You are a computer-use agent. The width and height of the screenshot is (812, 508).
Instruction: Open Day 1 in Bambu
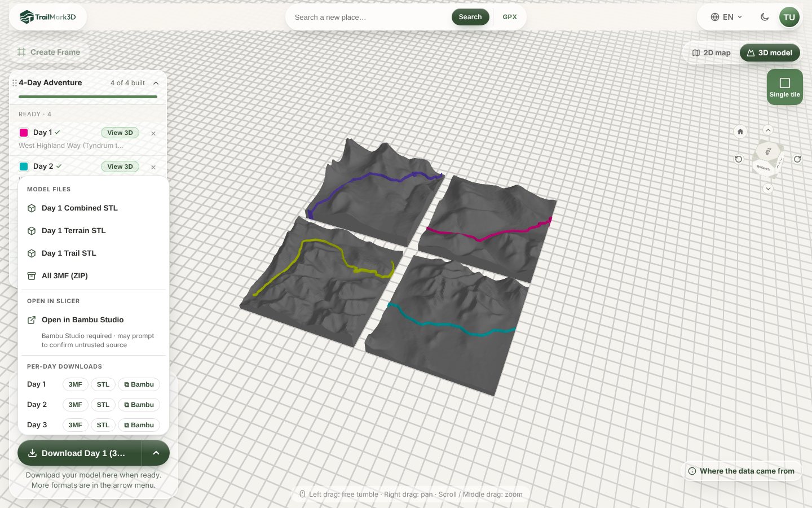coord(139,384)
